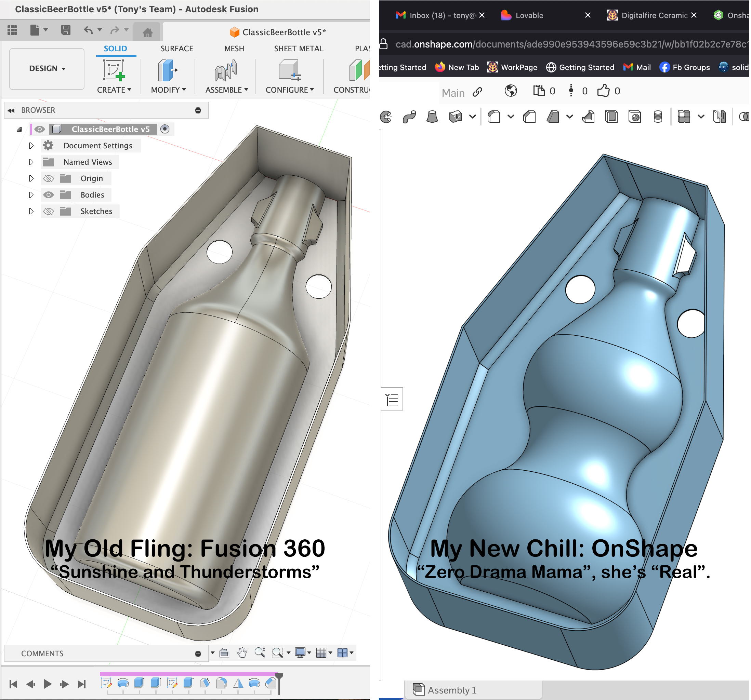Select the Onshape Hole tool
The image size is (751, 700).
click(x=635, y=117)
